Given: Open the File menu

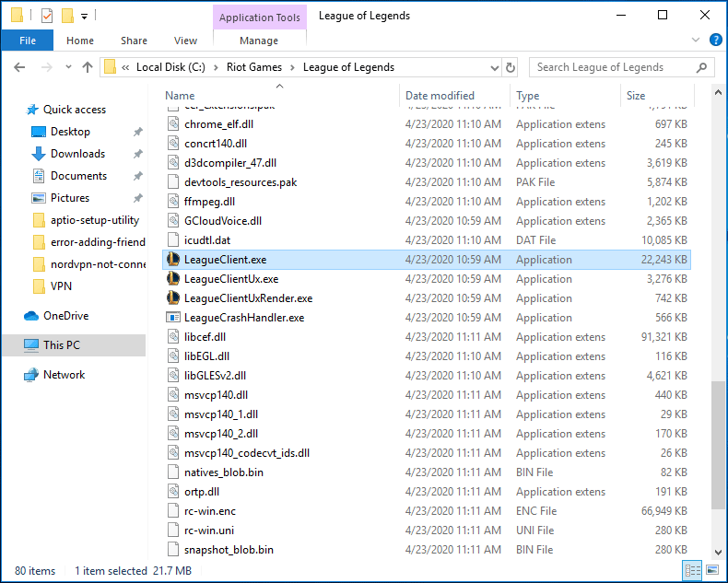Looking at the screenshot, I should tap(28, 41).
